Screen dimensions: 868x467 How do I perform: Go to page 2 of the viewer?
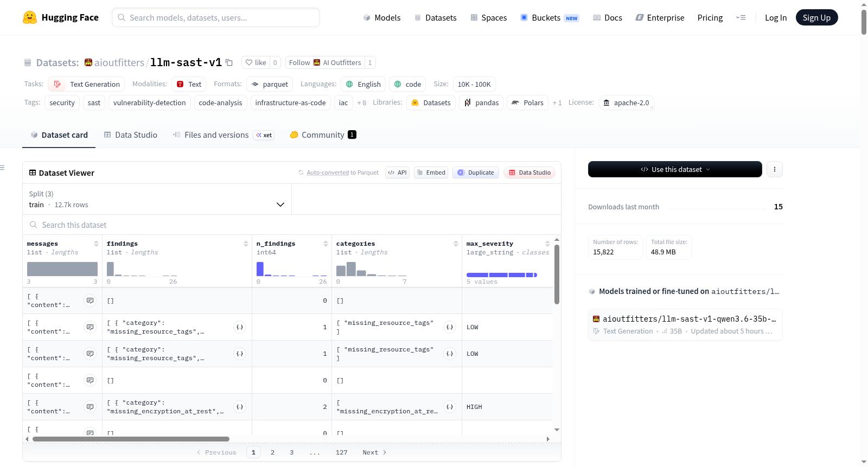[x=272, y=452]
